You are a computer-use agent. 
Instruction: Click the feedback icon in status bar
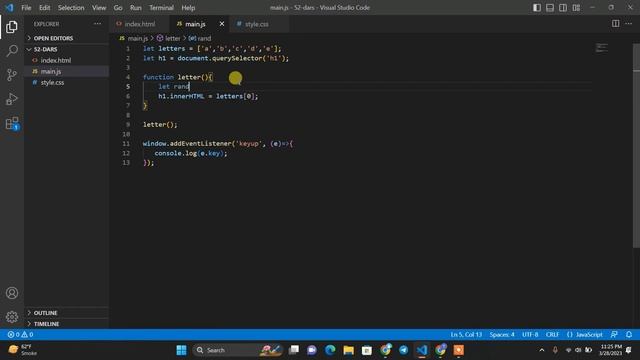[x=614, y=334]
